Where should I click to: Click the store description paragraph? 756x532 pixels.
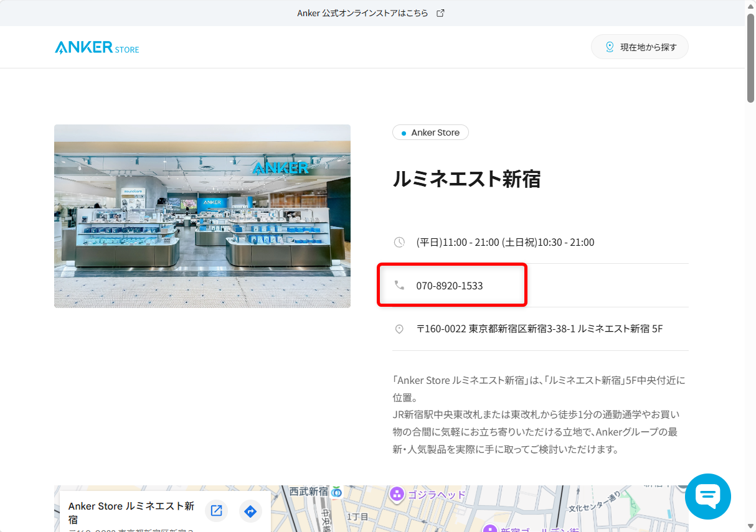[x=540, y=414]
